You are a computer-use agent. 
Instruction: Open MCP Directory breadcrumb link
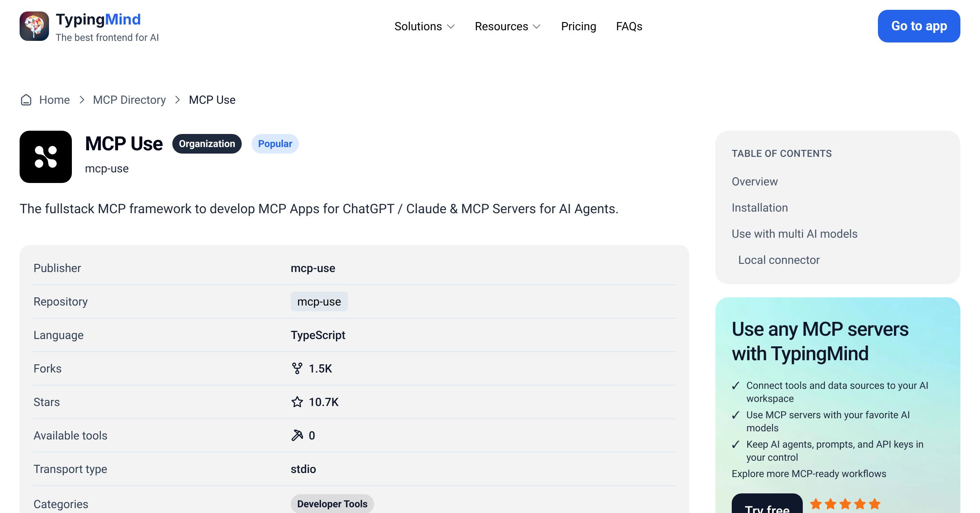tap(129, 100)
